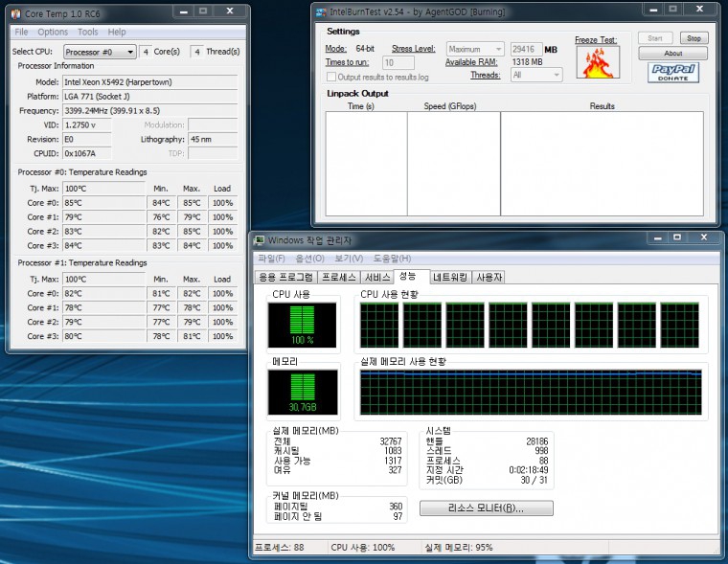The width and height of the screenshot is (728, 564).
Task: Click Processor #0 Core #0 85°C reading
Action: [103, 203]
